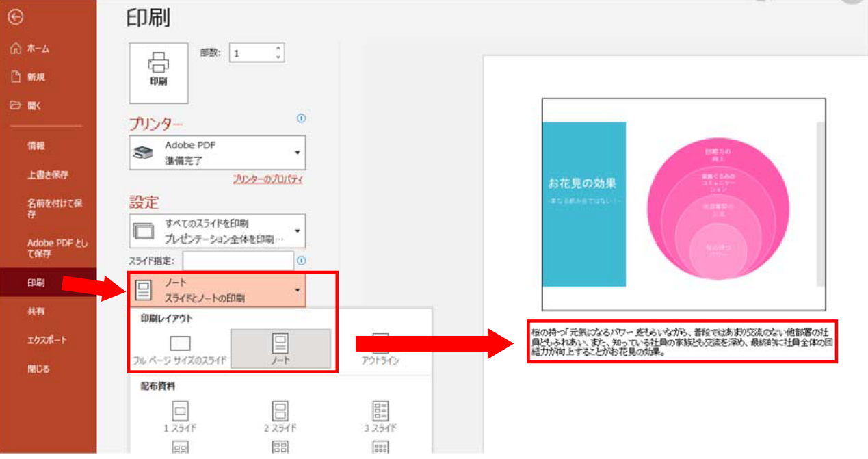Increase copies with the up stepper arrow
This screenshot has height=459, width=868.
278,49
